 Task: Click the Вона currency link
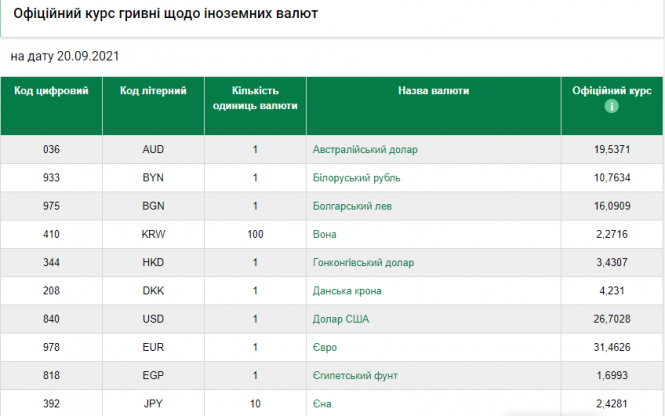[x=323, y=234]
